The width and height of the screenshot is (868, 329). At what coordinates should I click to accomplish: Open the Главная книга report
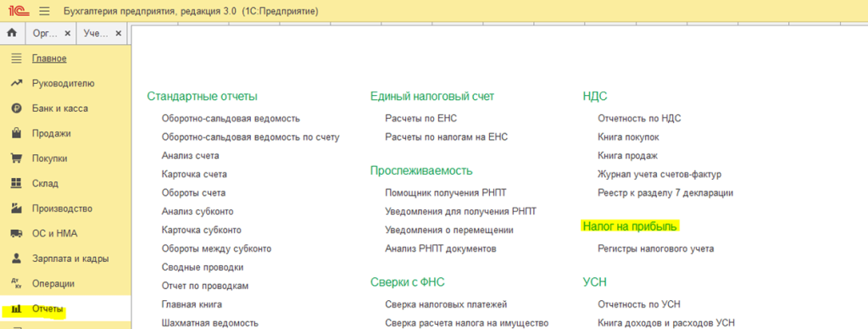(x=192, y=304)
